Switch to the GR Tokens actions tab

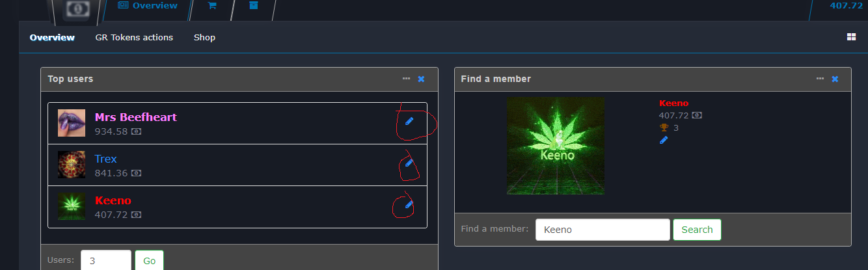click(134, 37)
